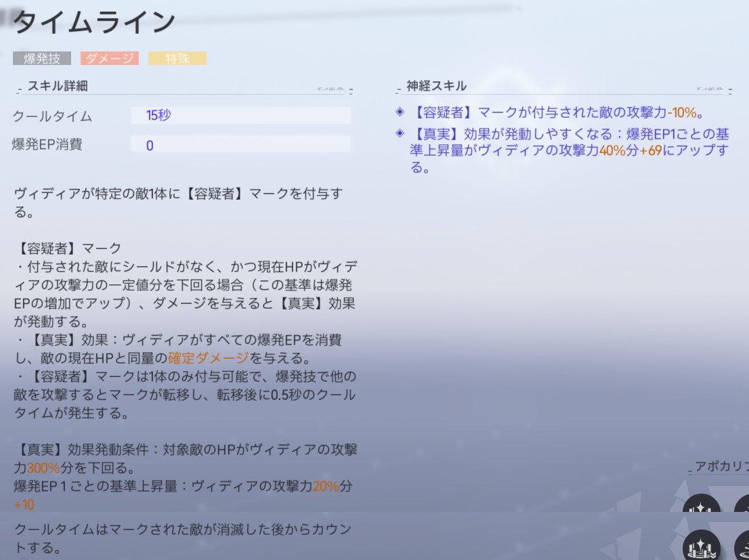Click the diamond bullet beside 【真実】 neural skill
The height and width of the screenshot is (560, 749).
[x=400, y=133]
